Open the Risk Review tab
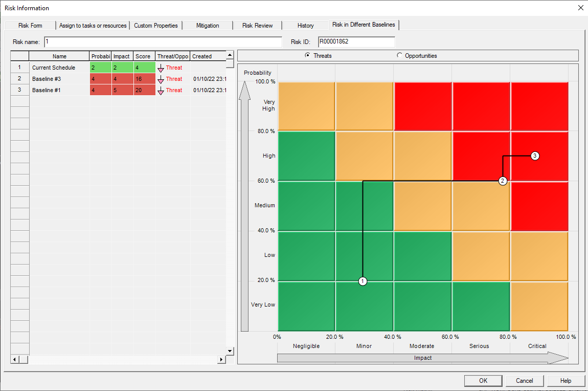 [x=258, y=26]
